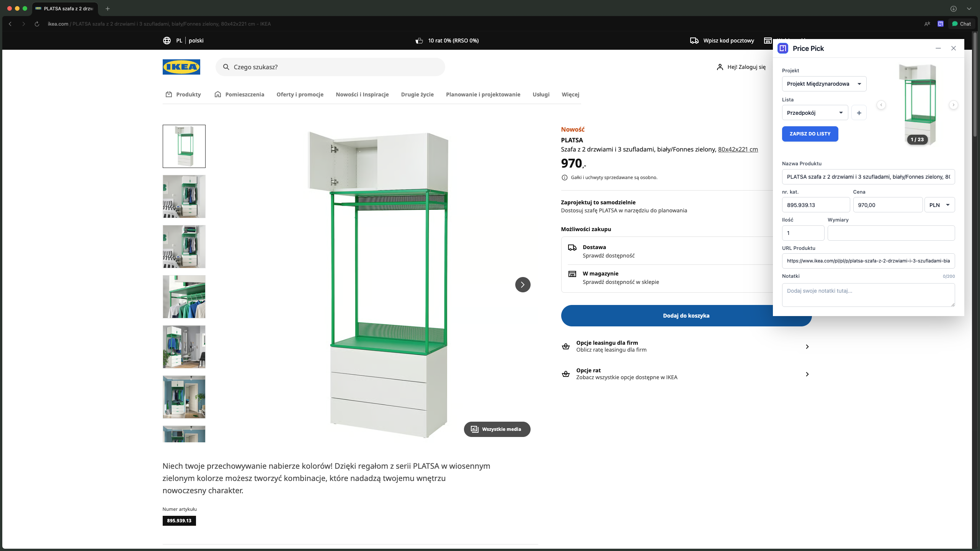Change currency using the PLN dropdown

coord(939,205)
